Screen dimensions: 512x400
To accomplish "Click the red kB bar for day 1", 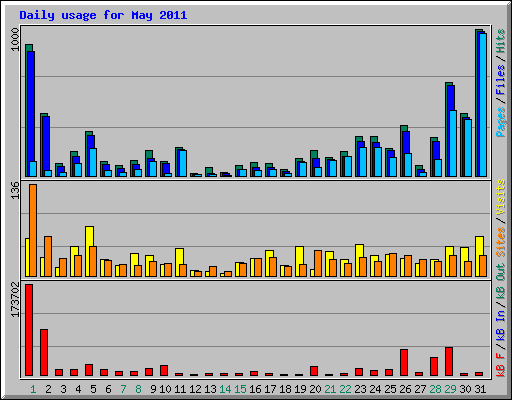I will click(29, 330).
